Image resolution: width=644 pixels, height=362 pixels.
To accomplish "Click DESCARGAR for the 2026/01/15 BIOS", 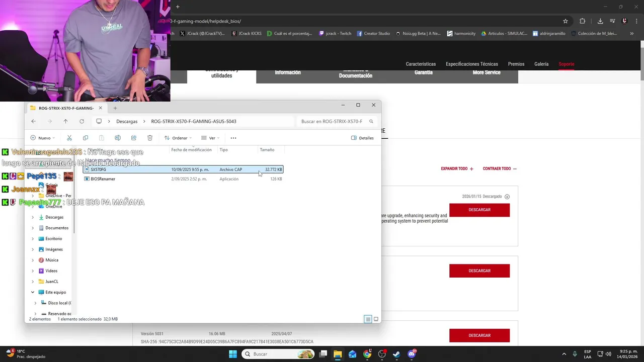I will [x=479, y=210].
